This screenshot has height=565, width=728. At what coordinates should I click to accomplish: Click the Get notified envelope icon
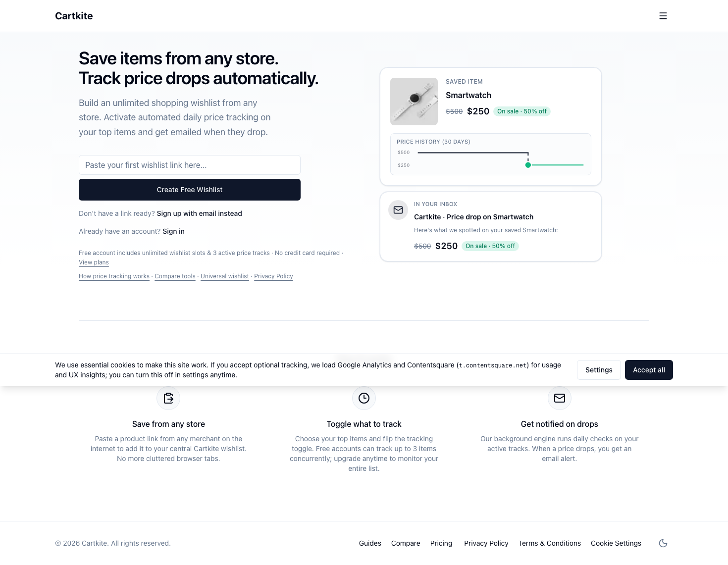(560, 398)
